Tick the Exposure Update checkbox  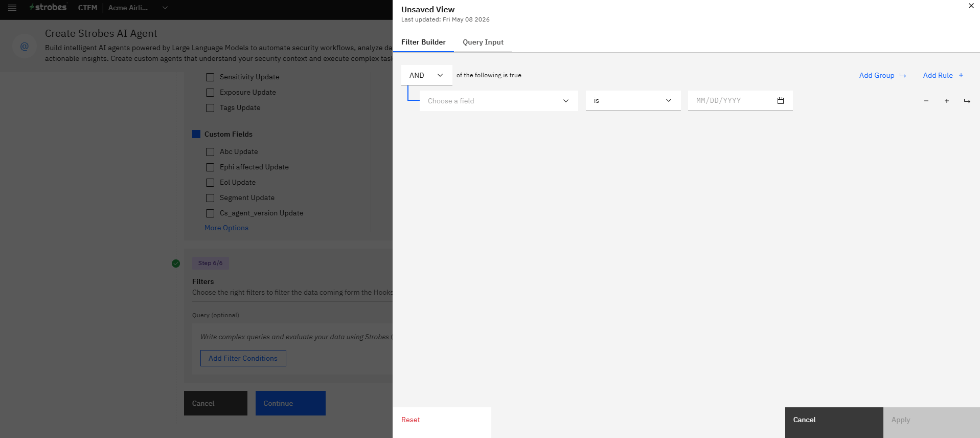(x=210, y=93)
